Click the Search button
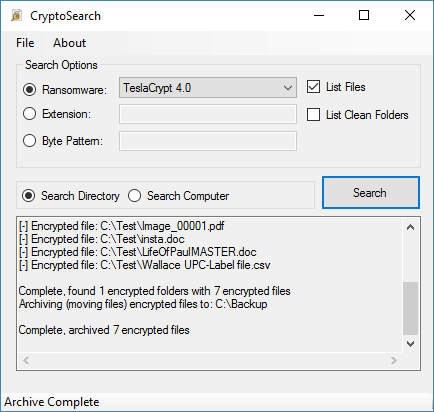 [371, 193]
